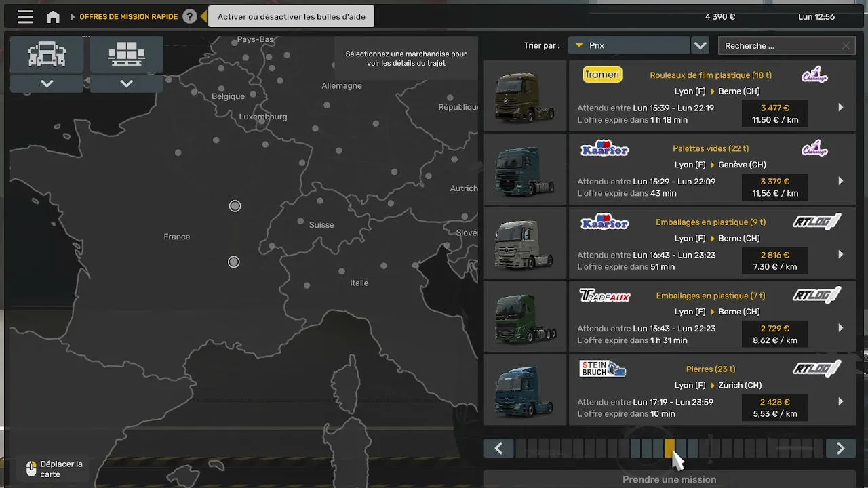The image size is (868, 488).
Task: Click the 'Belgique' label on the map
Action: coord(228,96)
